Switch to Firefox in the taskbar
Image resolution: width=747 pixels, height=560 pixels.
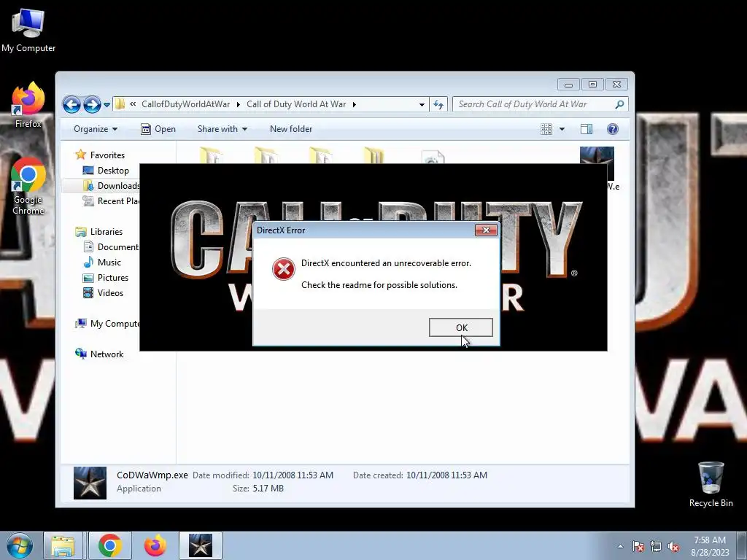pos(155,545)
